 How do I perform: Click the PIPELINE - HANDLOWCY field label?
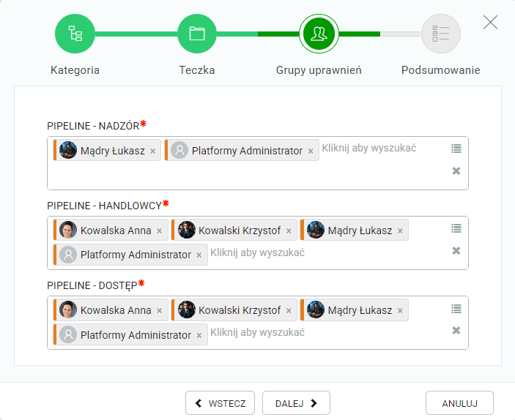(105, 206)
